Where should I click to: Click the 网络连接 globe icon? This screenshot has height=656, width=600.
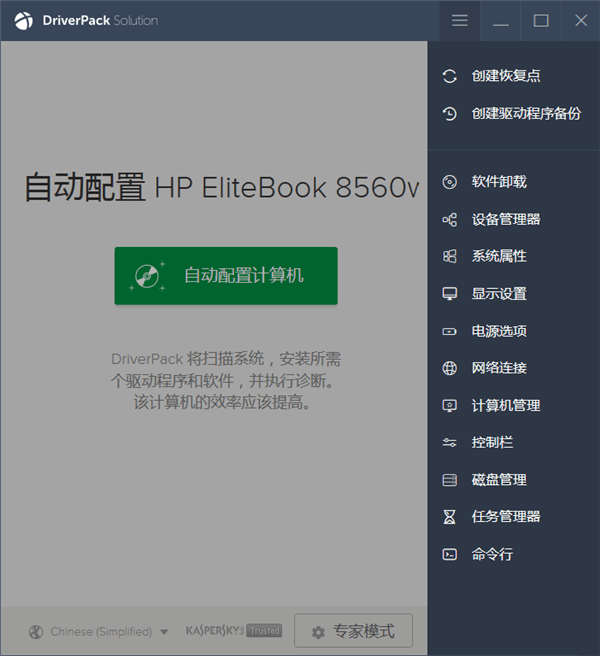point(449,368)
